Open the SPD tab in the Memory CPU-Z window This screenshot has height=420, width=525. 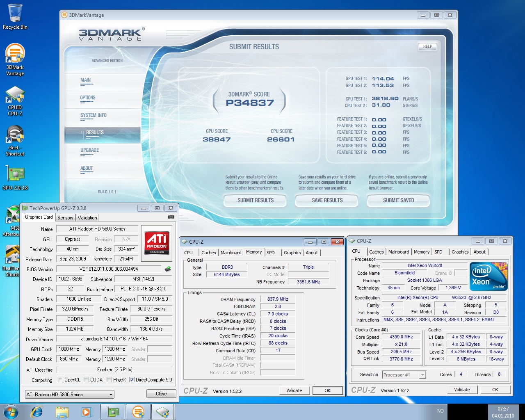(x=271, y=253)
